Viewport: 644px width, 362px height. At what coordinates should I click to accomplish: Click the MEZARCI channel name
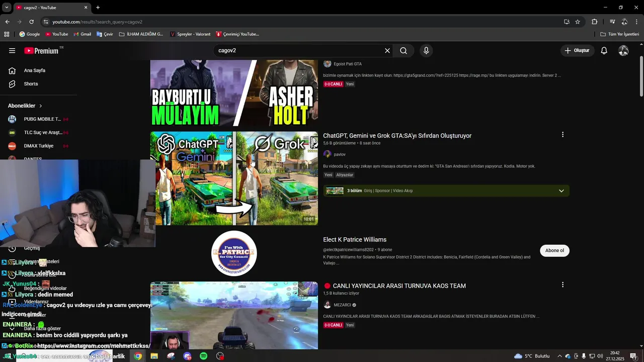click(342, 305)
